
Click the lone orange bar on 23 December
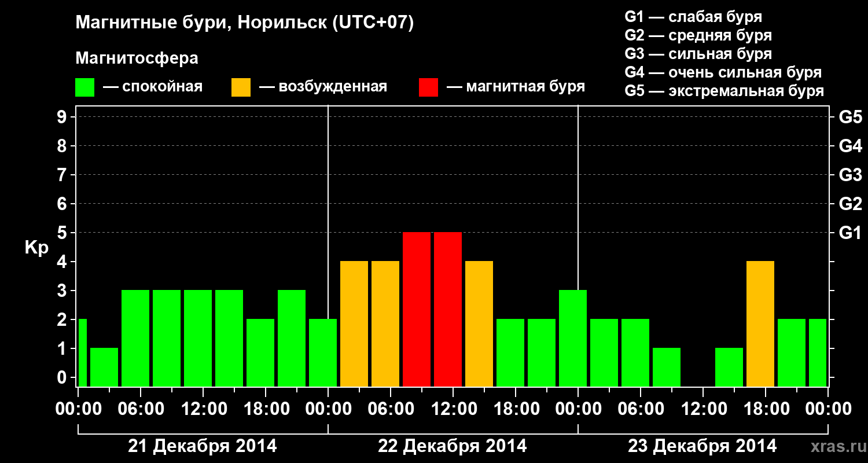[760, 324]
